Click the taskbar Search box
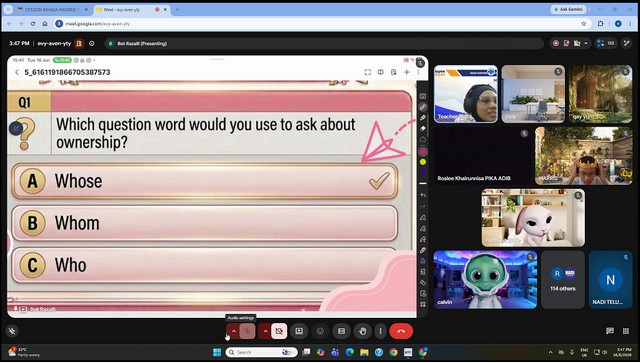Screen dimensions: 640x363 (262, 352)
